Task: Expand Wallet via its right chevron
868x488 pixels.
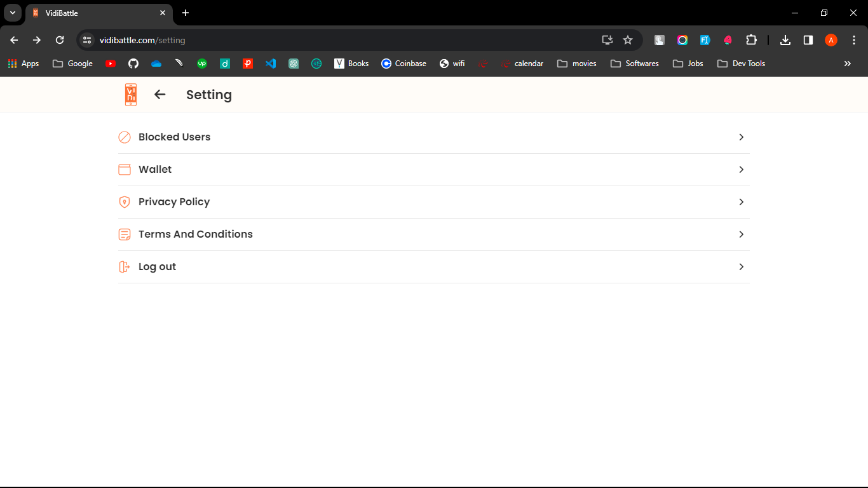Action: coord(741,170)
